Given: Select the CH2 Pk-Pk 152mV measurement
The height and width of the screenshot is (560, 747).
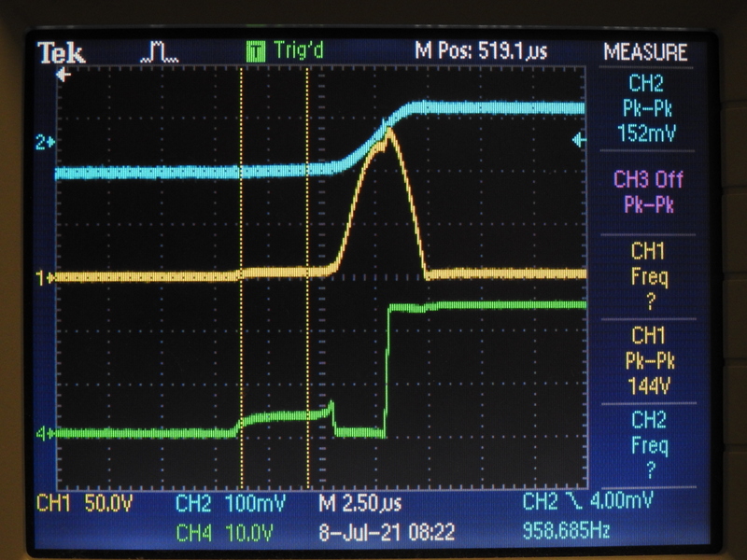Looking at the screenshot, I should (646, 108).
